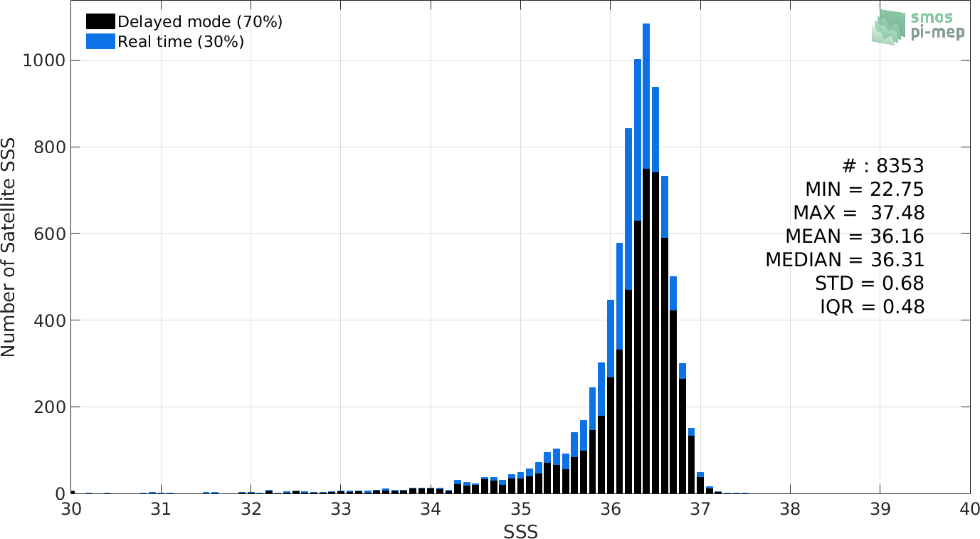This screenshot has width=980, height=539.
Task: Click the tallest histogram bar near 36.4
Action: 646,258
